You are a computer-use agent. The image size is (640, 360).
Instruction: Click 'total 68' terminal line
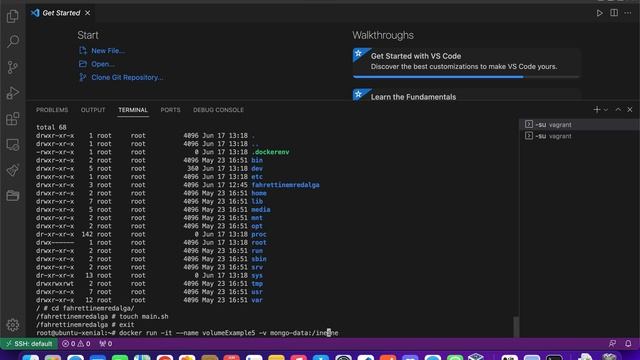[x=51, y=127]
